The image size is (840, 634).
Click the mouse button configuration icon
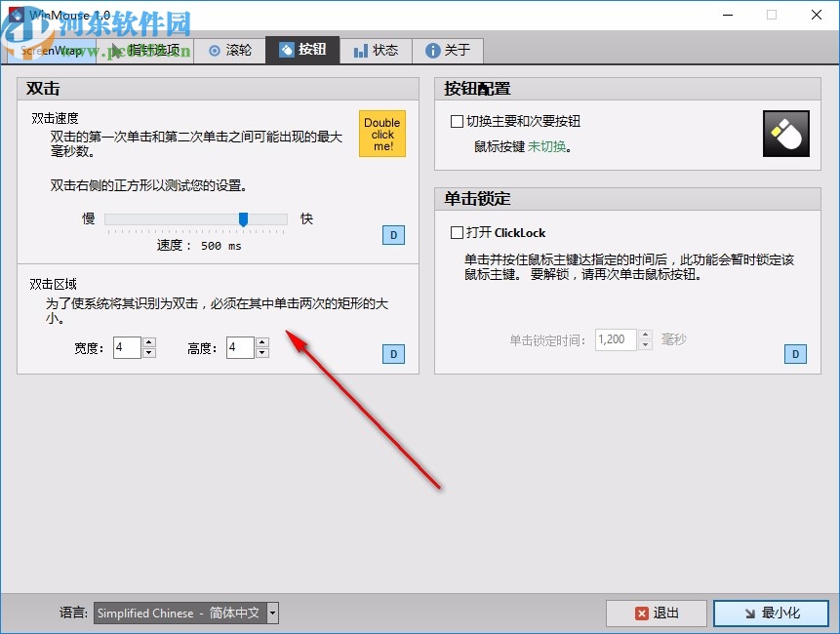[x=786, y=134]
